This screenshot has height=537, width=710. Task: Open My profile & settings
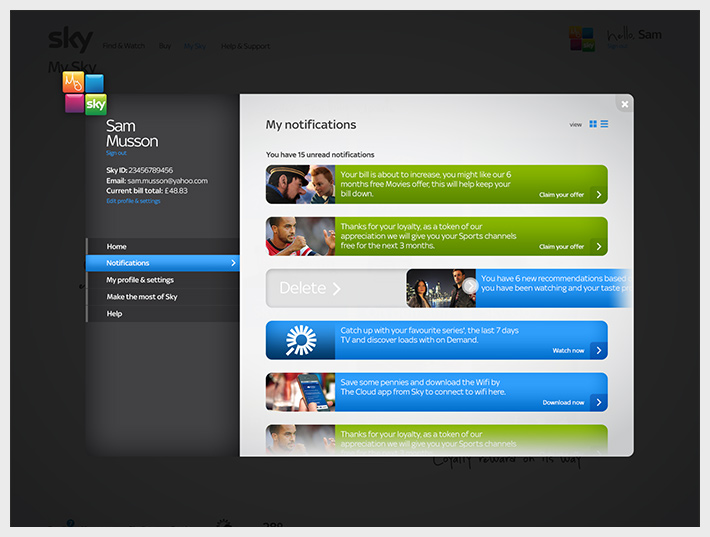coord(163,280)
